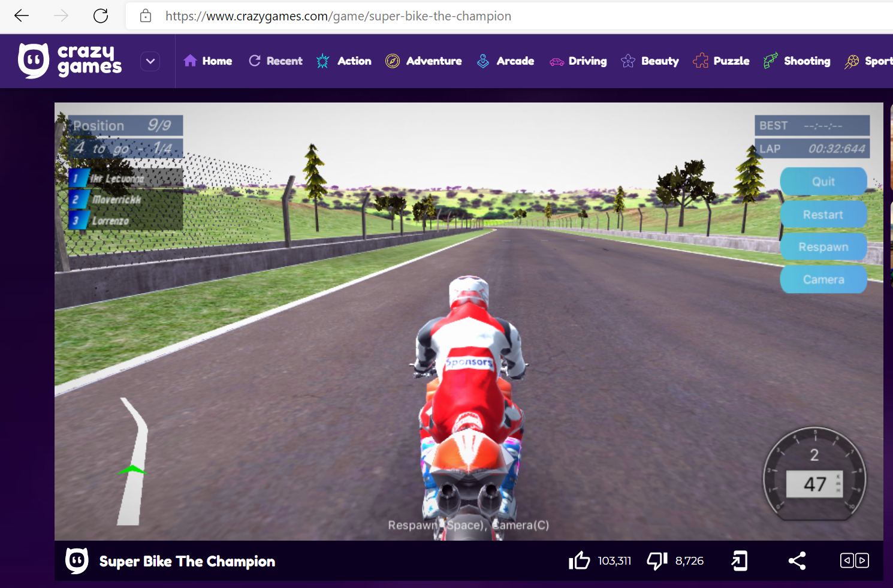893x588 pixels.
Task: Open the Home menu item
Action: coord(208,61)
